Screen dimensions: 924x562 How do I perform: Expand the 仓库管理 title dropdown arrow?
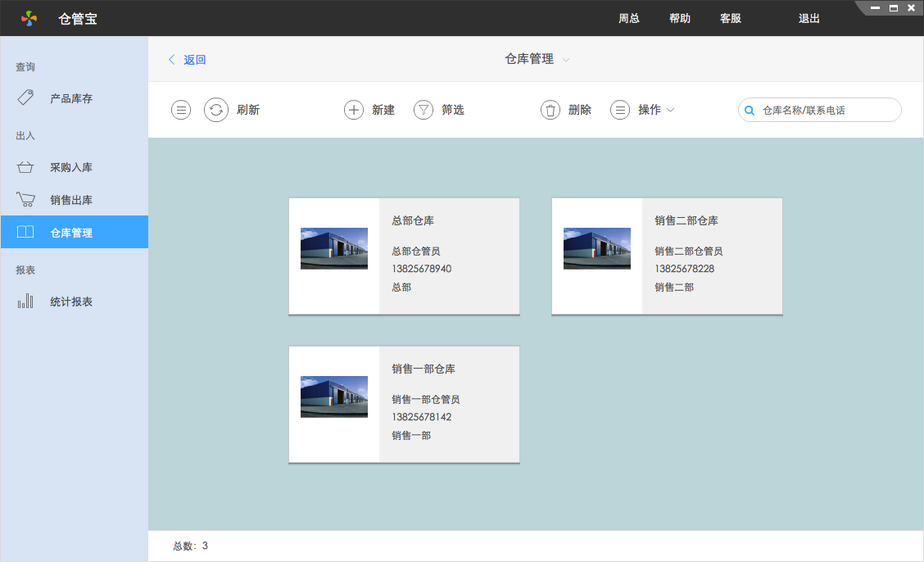click(566, 60)
